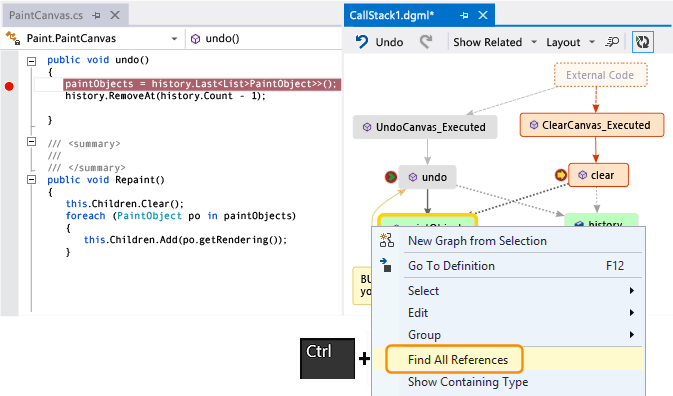This screenshot has height=396, width=673.
Task: Click the Redo arrow icon in graph toolbar
Action: (x=426, y=42)
